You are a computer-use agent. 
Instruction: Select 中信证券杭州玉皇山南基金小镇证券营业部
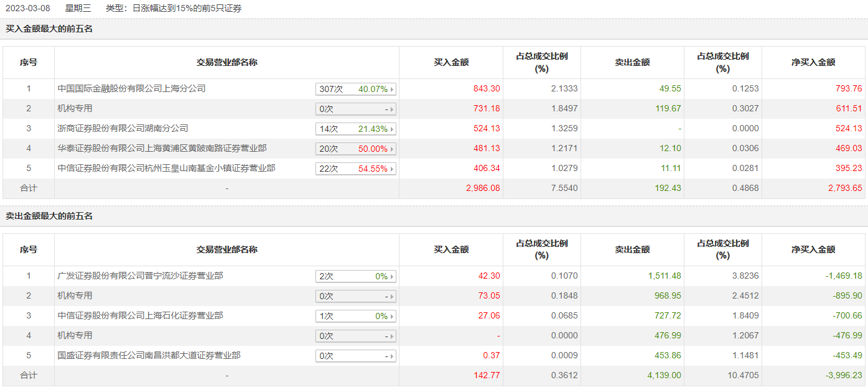click(x=166, y=169)
